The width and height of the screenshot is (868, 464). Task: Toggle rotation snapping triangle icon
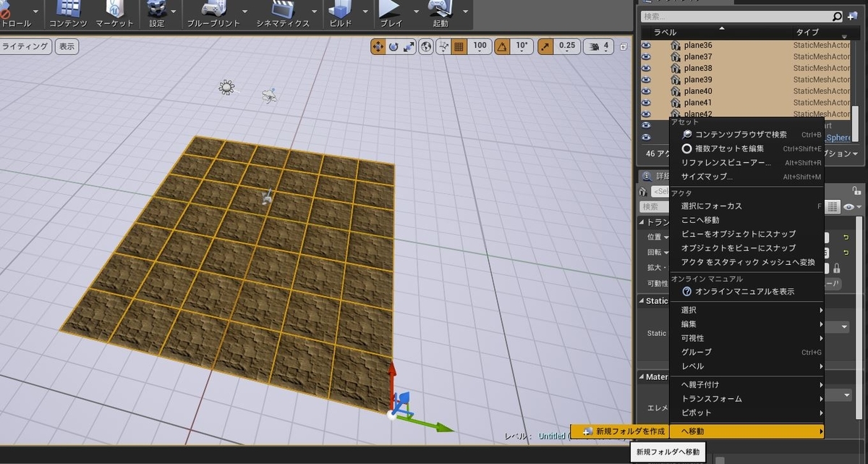501,46
